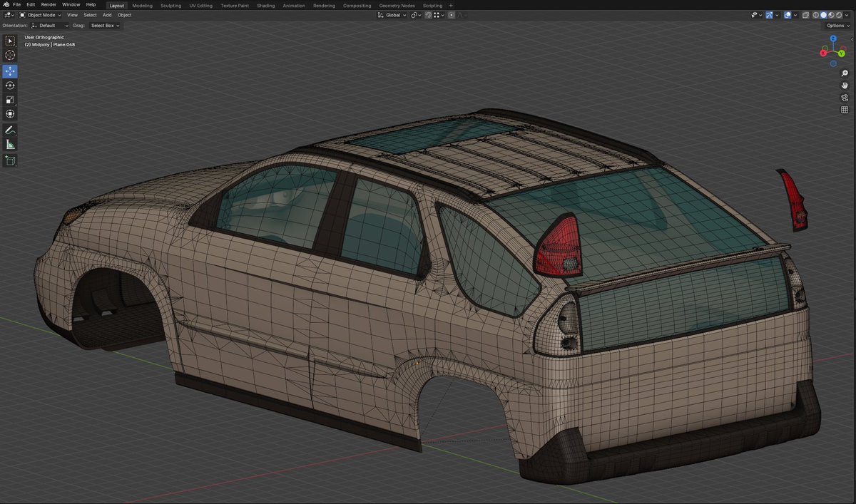Click the Blender logo menu icon

tap(6, 5)
